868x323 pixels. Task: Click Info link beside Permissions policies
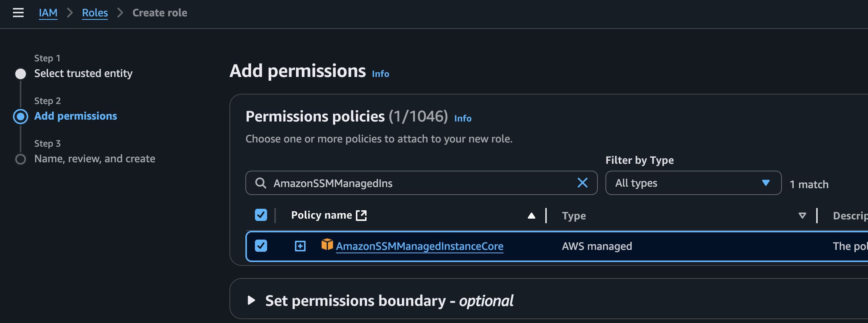pyautogui.click(x=463, y=118)
